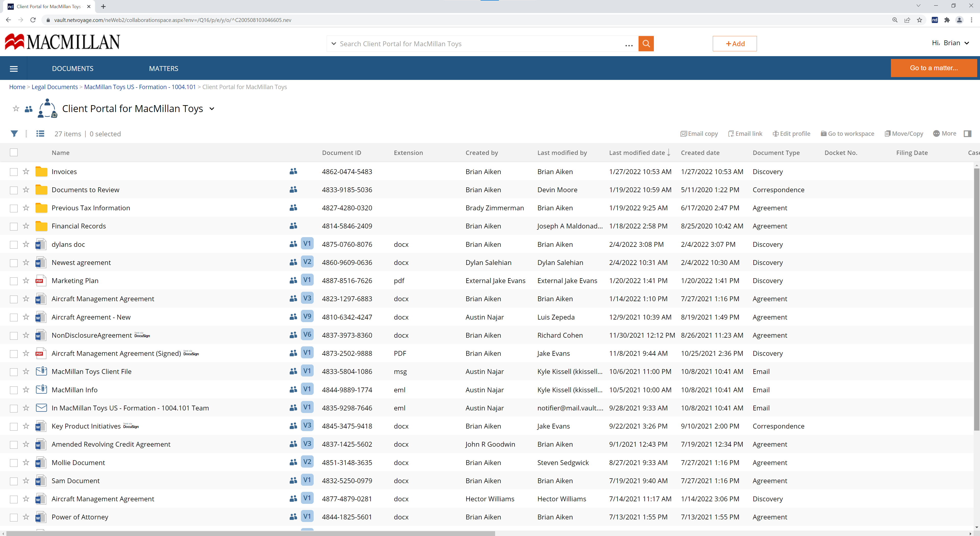Favorite the Client Portal with header star
Screen dimensions: 980x536
tap(16, 109)
